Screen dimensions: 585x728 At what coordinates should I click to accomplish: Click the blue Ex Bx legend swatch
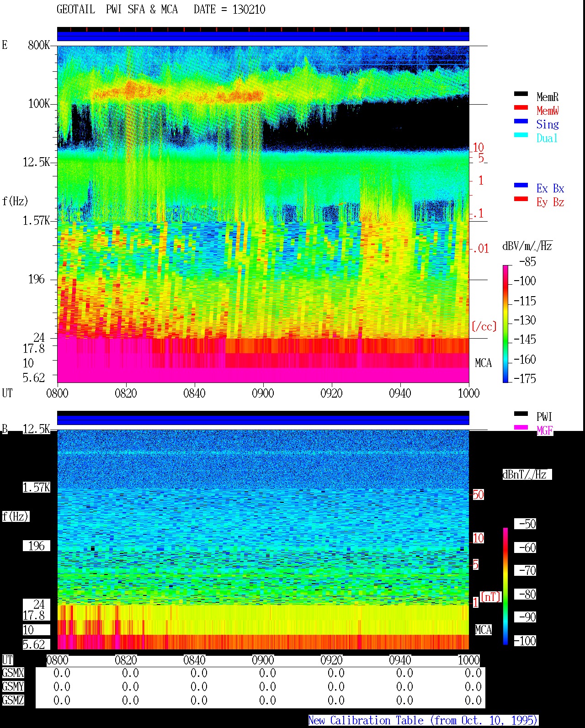[x=521, y=186]
